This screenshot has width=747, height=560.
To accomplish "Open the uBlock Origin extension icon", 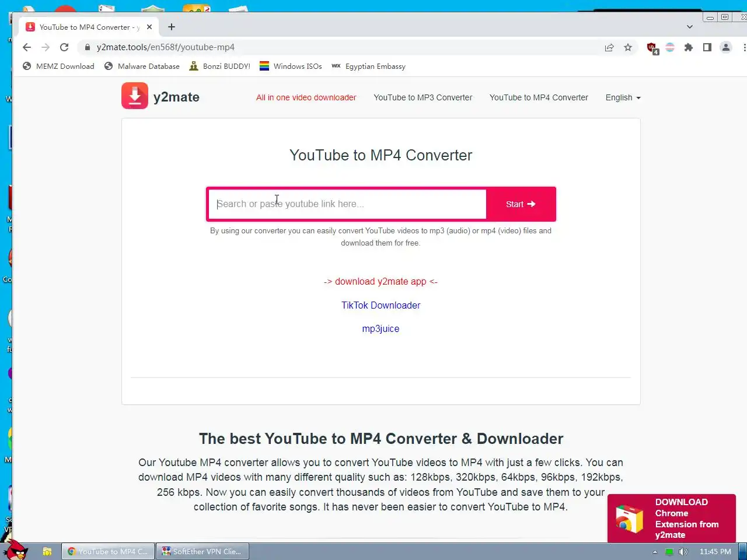I will [652, 48].
